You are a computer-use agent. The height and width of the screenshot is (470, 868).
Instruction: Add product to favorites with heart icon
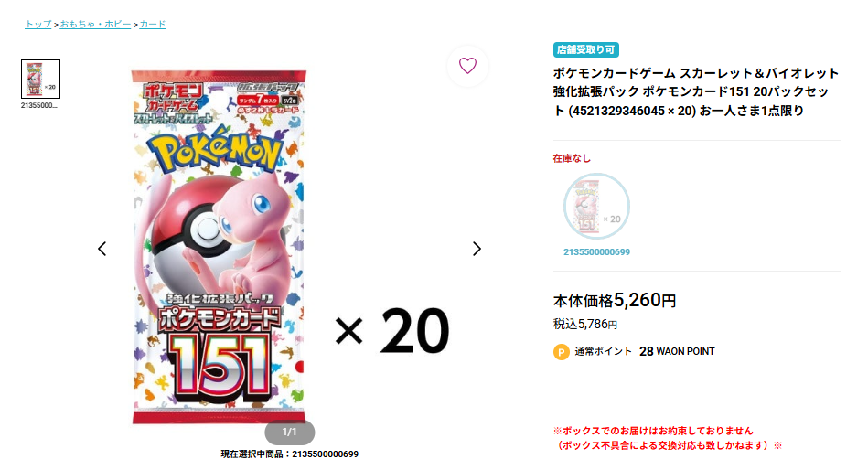(467, 66)
